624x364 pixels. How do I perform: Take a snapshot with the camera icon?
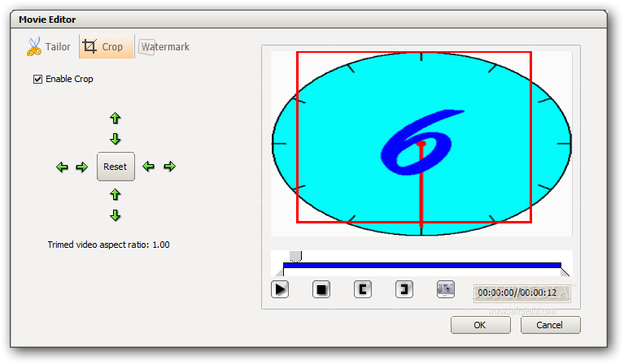[x=446, y=289]
